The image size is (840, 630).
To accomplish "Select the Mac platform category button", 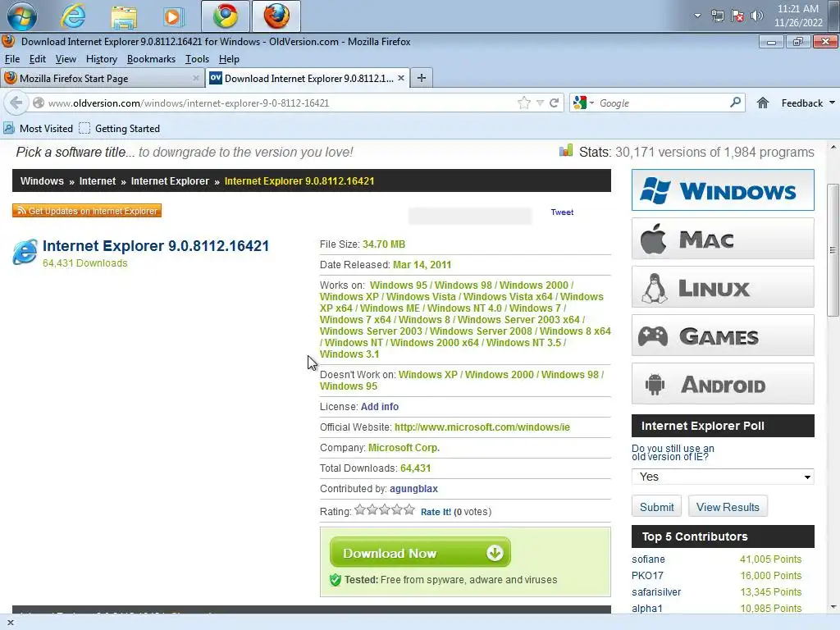I will 723,239.
